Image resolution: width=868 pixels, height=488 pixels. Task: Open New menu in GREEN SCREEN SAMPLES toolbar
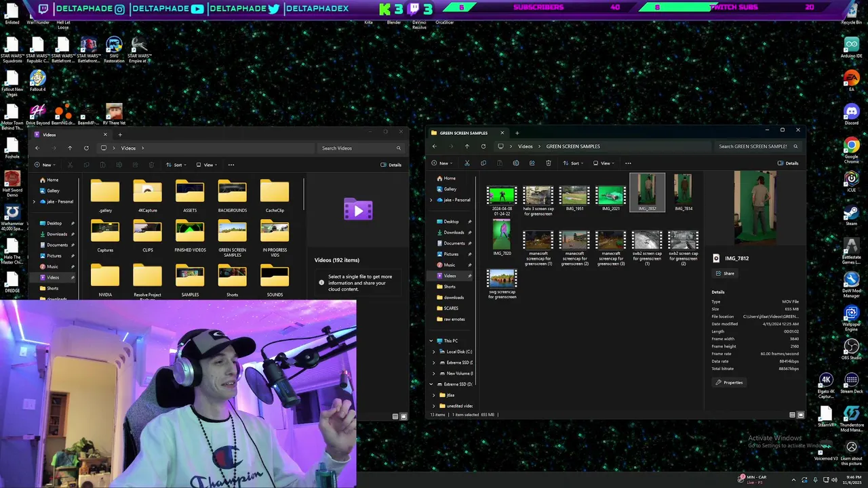(442, 163)
